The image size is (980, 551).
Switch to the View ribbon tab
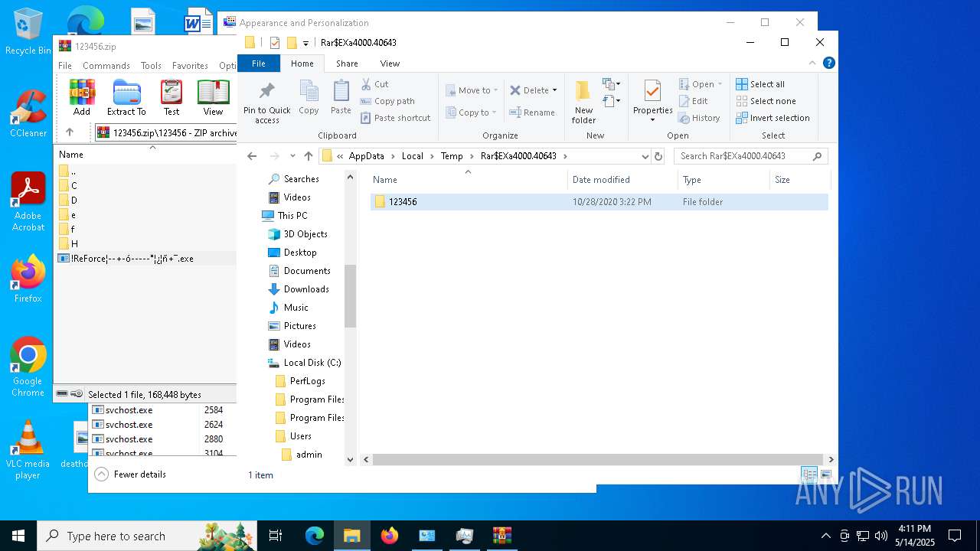coord(390,64)
